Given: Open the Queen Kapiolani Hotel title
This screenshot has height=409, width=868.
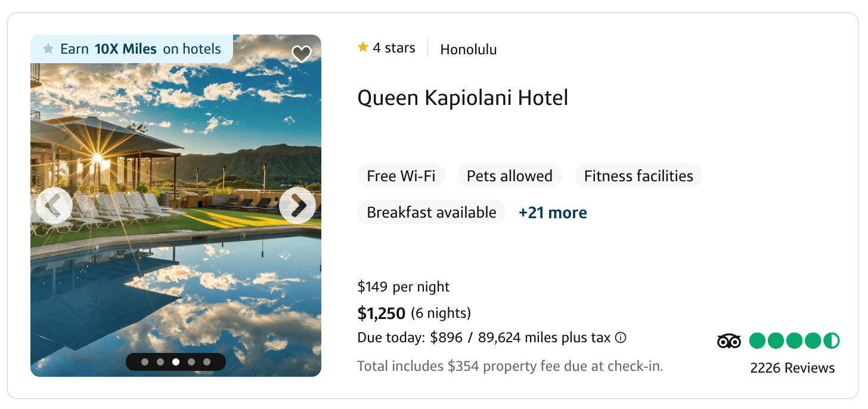Looking at the screenshot, I should pos(463,98).
